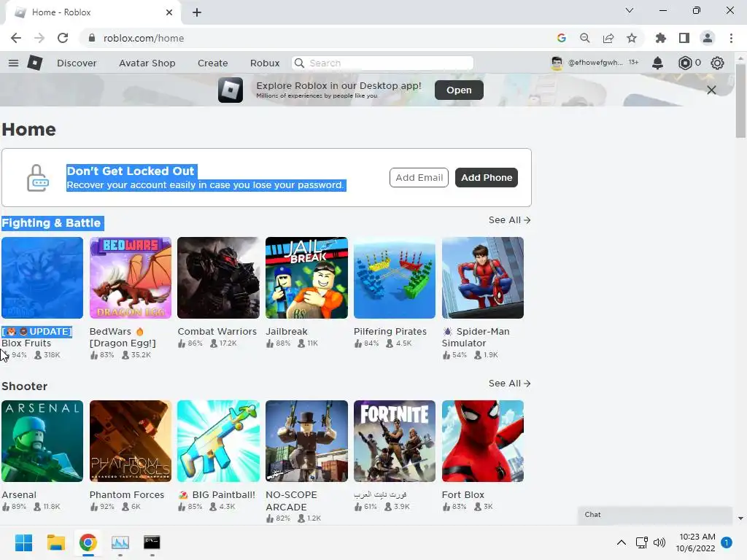See all Shooter games
Image resolution: width=747 pixels, height=560 pixels.
click(x=509, y=384)
